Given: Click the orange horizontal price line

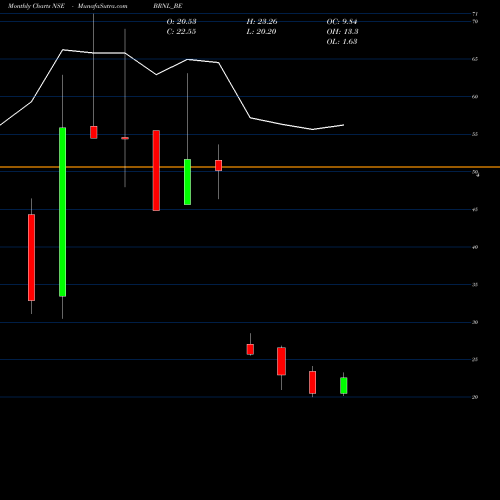Looking at the screenshot, I should 250,167.
